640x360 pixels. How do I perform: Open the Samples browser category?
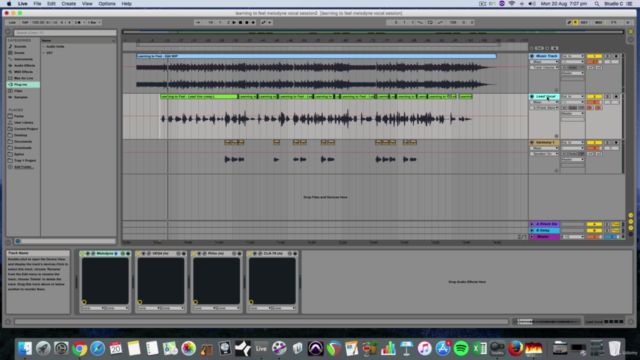(21, 97)
